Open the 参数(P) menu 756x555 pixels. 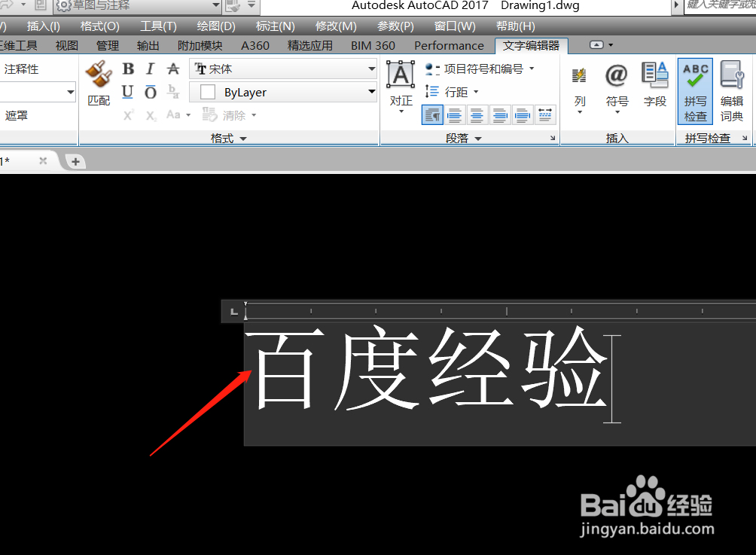[395, 26]
